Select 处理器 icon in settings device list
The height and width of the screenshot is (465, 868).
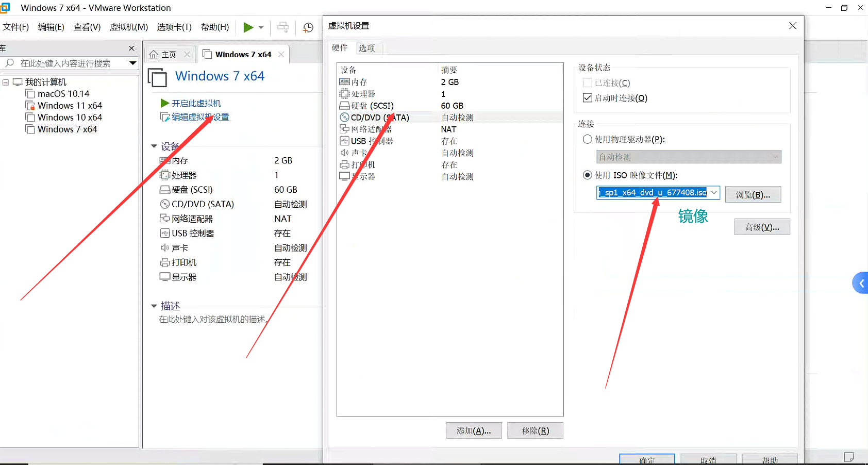pyautogui.click(x=345, y=94)
